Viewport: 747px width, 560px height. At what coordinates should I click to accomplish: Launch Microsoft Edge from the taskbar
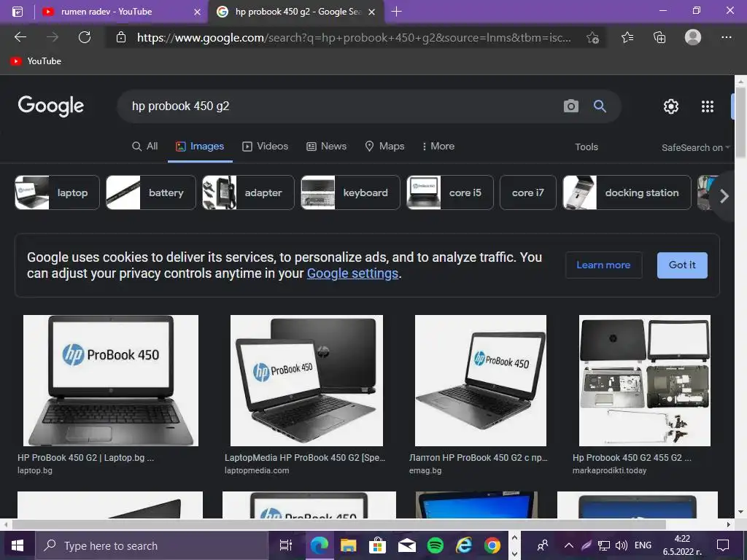(320, 545)
